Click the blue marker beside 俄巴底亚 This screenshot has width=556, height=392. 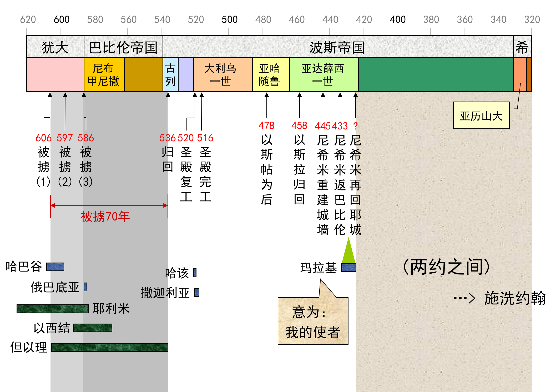pos(85,287)
